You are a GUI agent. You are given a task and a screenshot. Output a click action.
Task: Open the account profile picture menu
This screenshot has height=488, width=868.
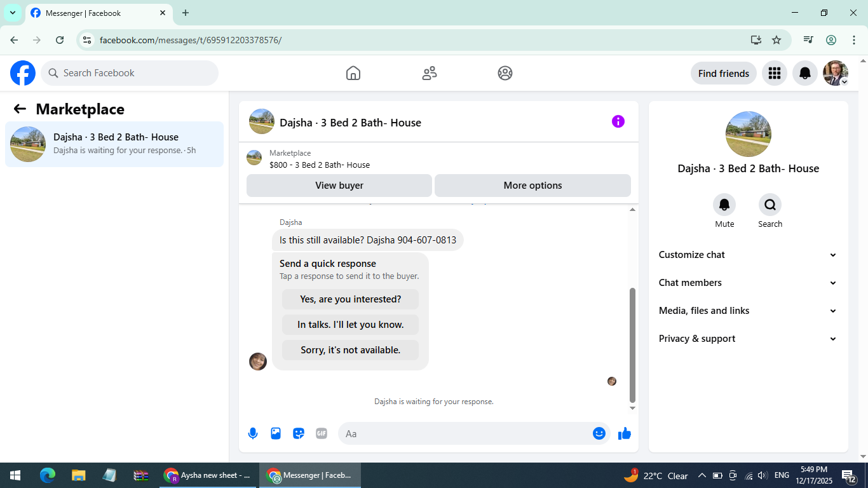[836, 73]
